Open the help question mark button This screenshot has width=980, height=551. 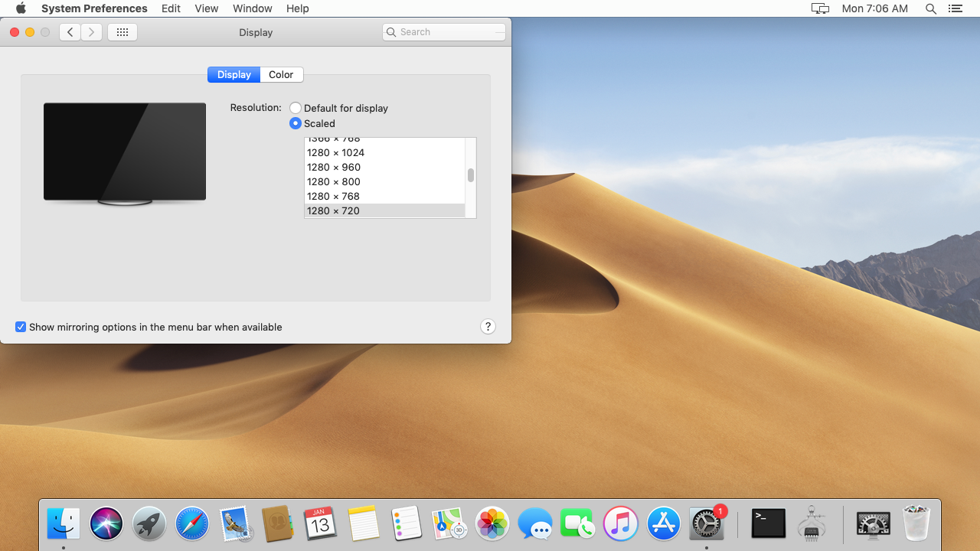488,327
